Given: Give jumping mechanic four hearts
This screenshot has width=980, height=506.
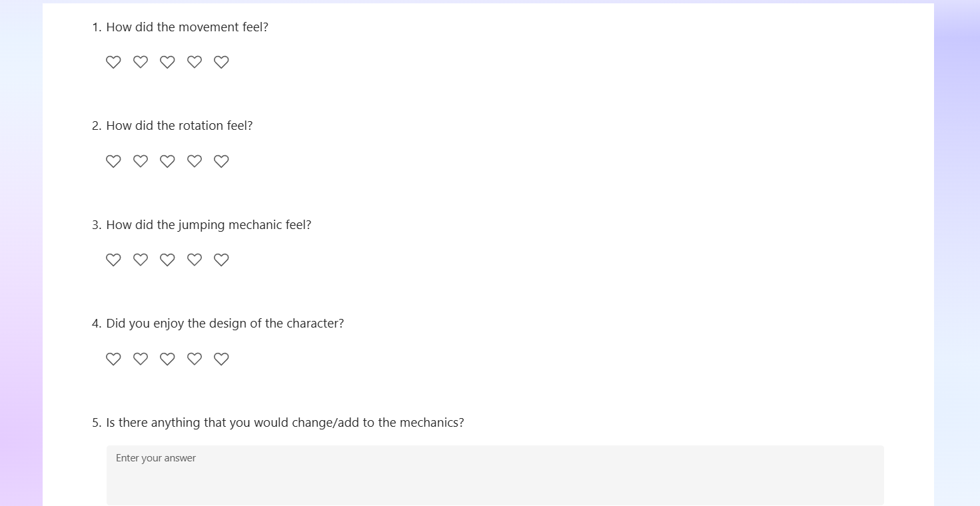Looking at the screenshot, I should click(x=195, y=260).
